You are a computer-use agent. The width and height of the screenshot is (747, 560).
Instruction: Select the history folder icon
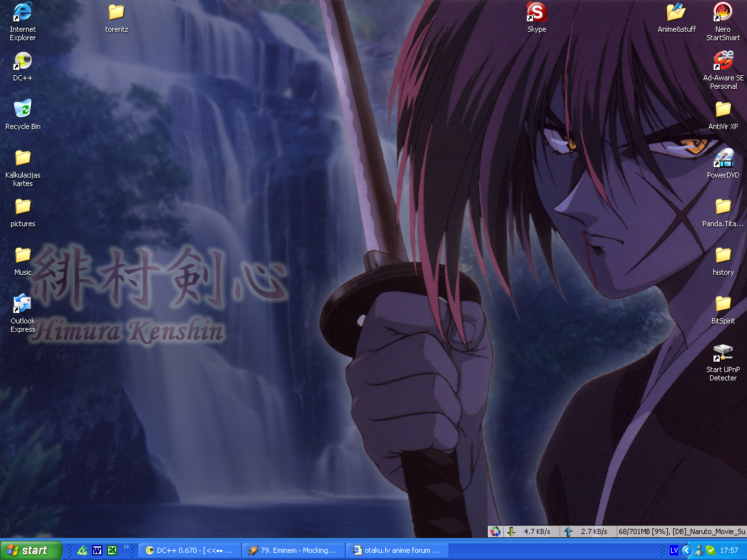tap(723, 261)
